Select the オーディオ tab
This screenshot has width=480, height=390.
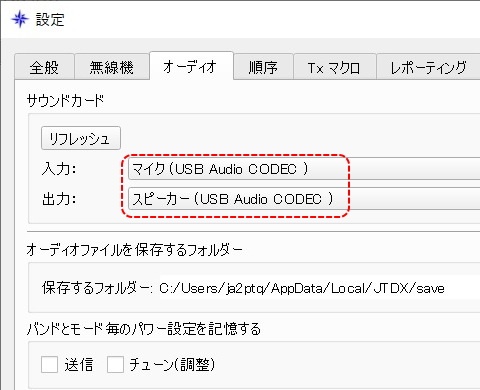pos(191,66)
